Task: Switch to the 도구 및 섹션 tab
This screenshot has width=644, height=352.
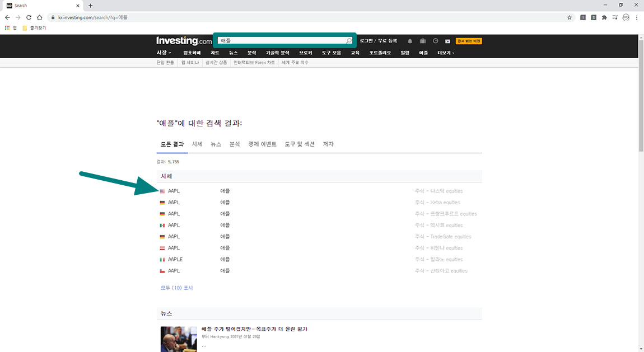Action: 300,144
